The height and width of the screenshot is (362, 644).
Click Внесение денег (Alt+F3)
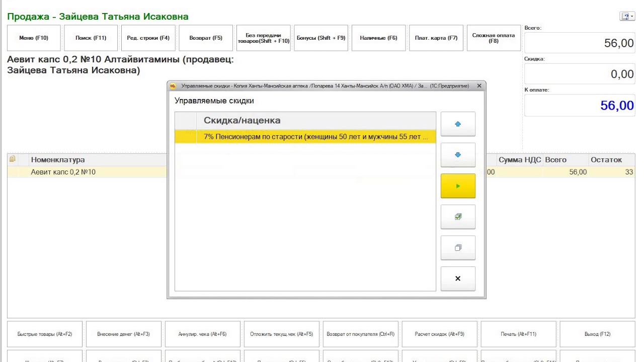click(x=124, y=334)
